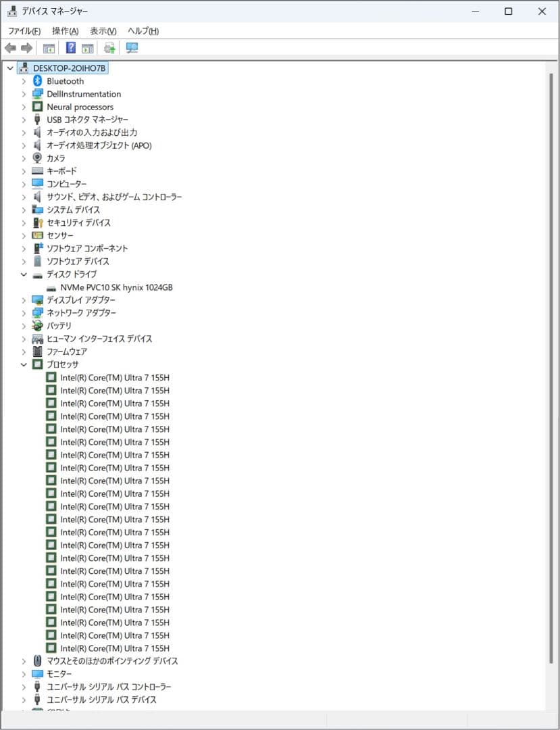Collapse the プロセッサ category
Image resolution: width=560 pixels, height=730 pixels.
[x=24, y=364]
